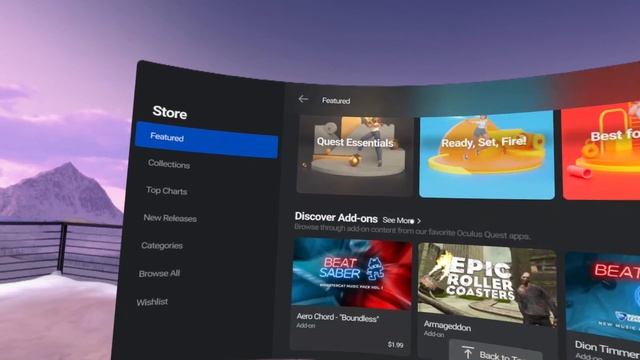Click the Discover Add-ons heading
Image resolution: width=640 pixels, height=360 pixels.
[x=336, y=217]
